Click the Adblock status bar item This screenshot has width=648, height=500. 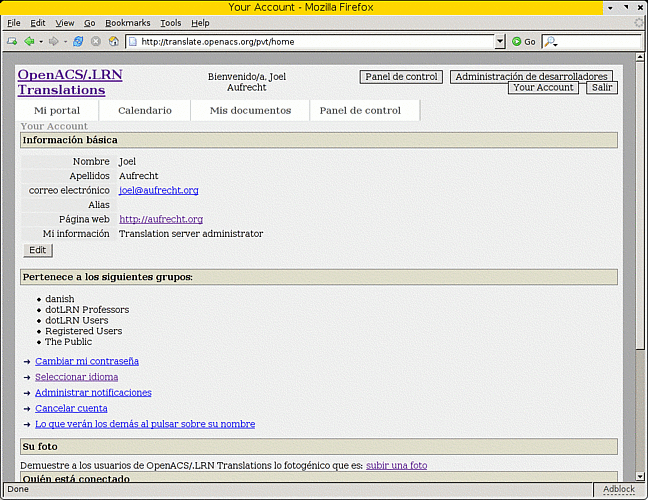click(x=618, y=489)
